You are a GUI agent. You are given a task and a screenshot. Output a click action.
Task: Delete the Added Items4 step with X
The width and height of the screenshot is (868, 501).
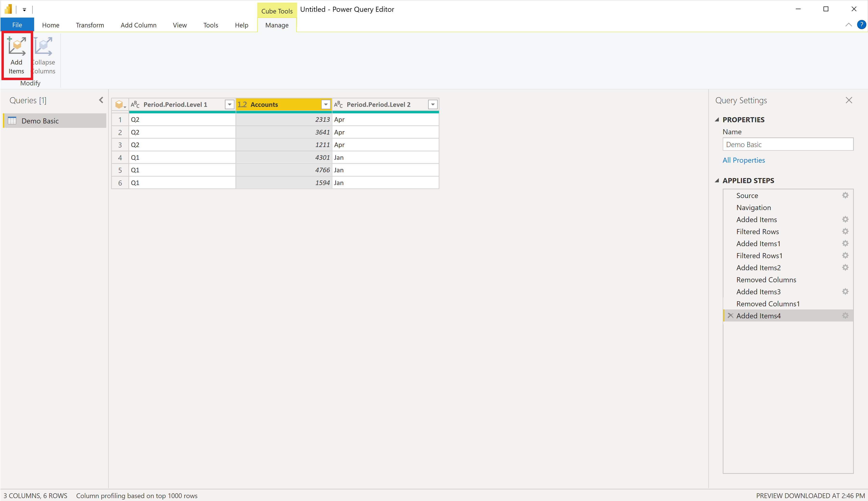(x=730, y=315)
